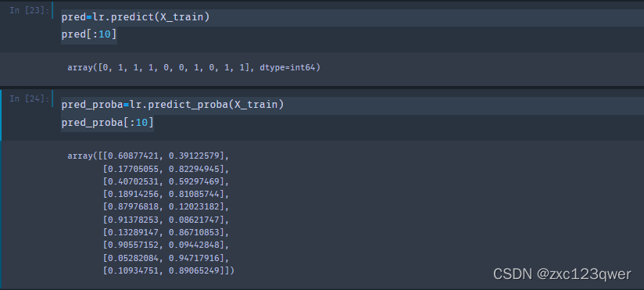Viewport: 644px width, 290px height.
Task: Select output row 0.17705055, 0.82294945
Action: (166, 169)
